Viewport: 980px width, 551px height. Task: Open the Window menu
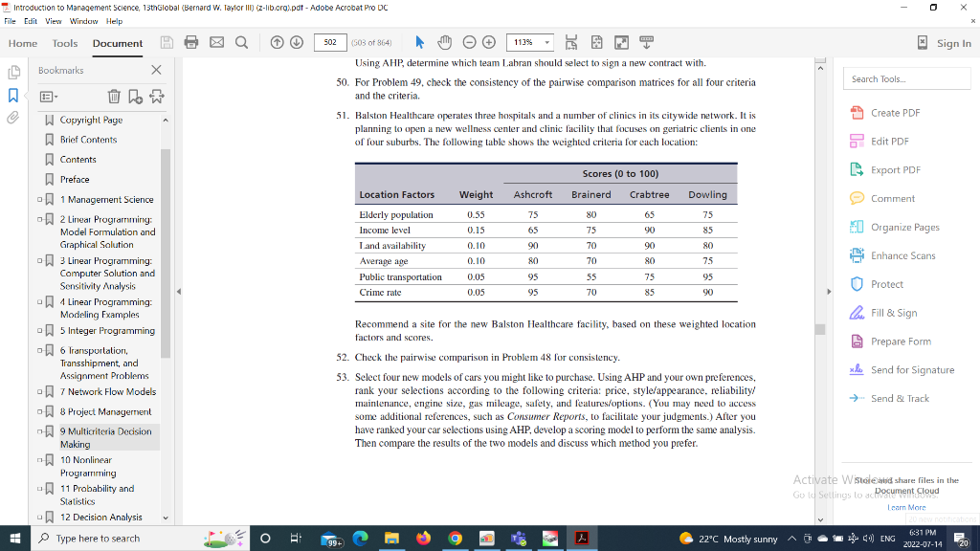[x=84, y=21]
